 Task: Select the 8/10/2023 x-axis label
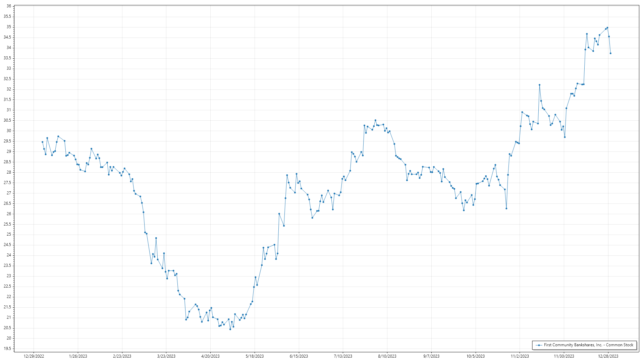pos(387,356)
